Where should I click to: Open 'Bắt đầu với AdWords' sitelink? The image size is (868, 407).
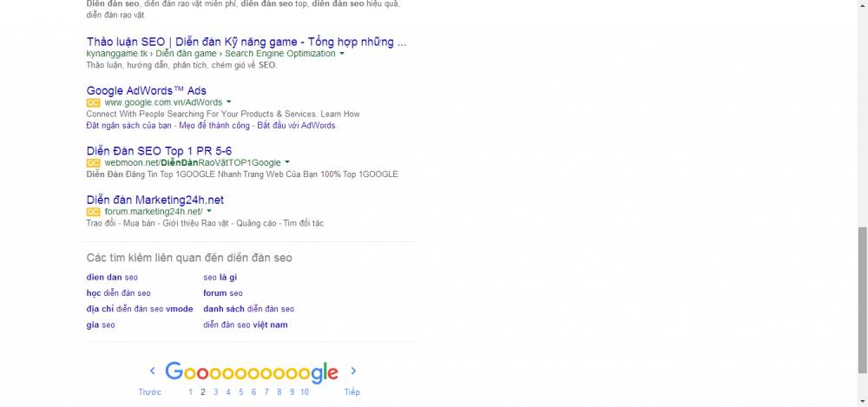click(x=296, y=126)
